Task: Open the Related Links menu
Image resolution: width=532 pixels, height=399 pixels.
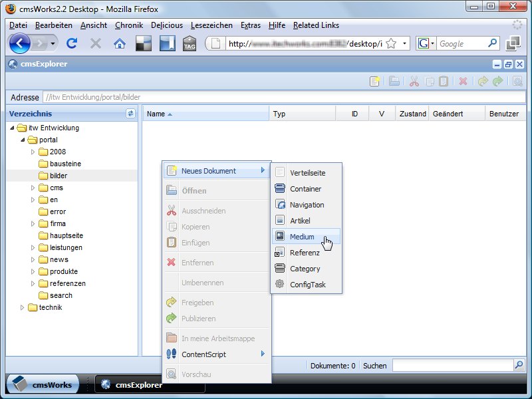Action: coord(317,25)
